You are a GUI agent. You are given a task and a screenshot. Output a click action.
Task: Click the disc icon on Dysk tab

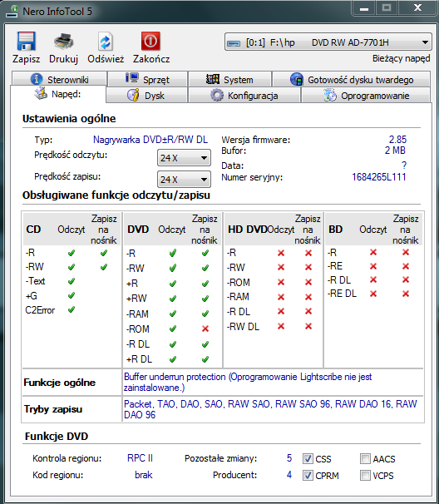(133, 95)
